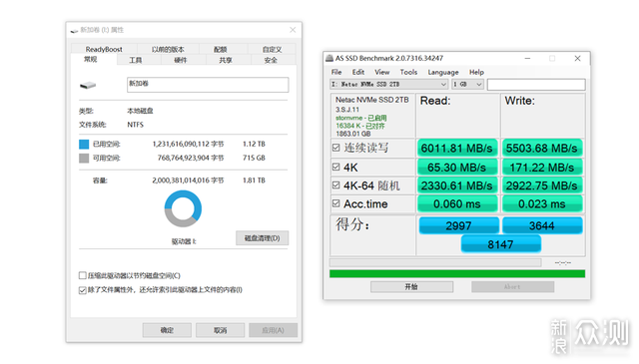The width and height of the screenshot is (639, 364).
Task: Open the View menu in AS SSD
Action: coord(381,72)
